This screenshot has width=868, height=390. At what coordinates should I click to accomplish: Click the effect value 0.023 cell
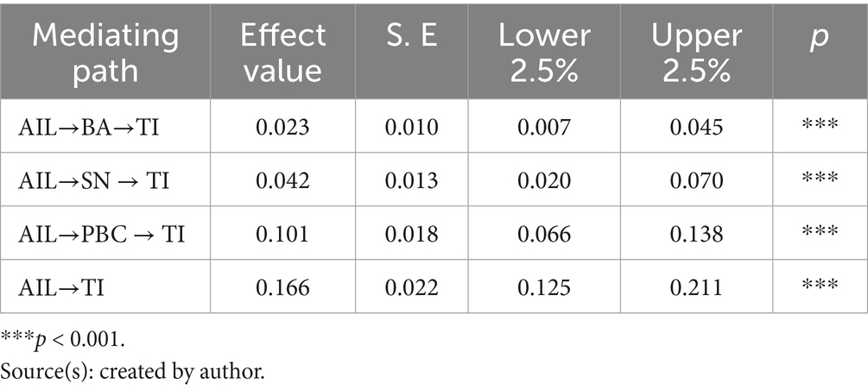tap(283, 127)
